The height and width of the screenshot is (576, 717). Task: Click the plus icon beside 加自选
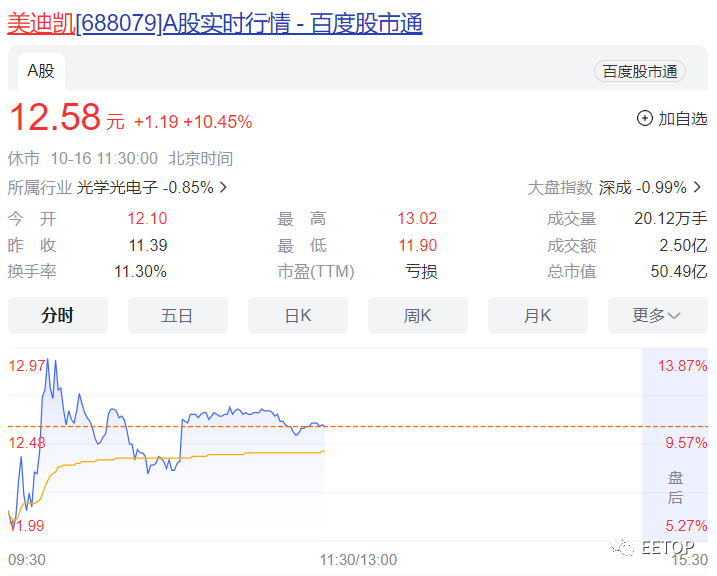coord(644,119)
